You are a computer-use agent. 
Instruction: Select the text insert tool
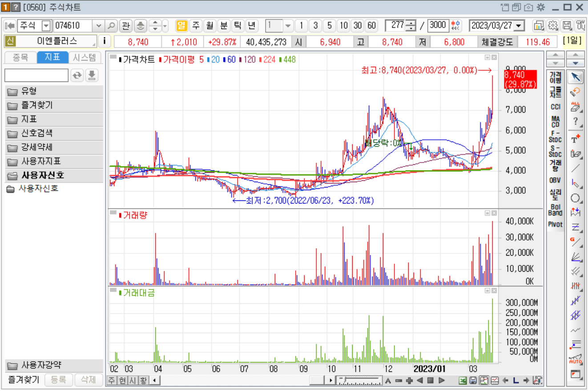click(x=576, y=138)
